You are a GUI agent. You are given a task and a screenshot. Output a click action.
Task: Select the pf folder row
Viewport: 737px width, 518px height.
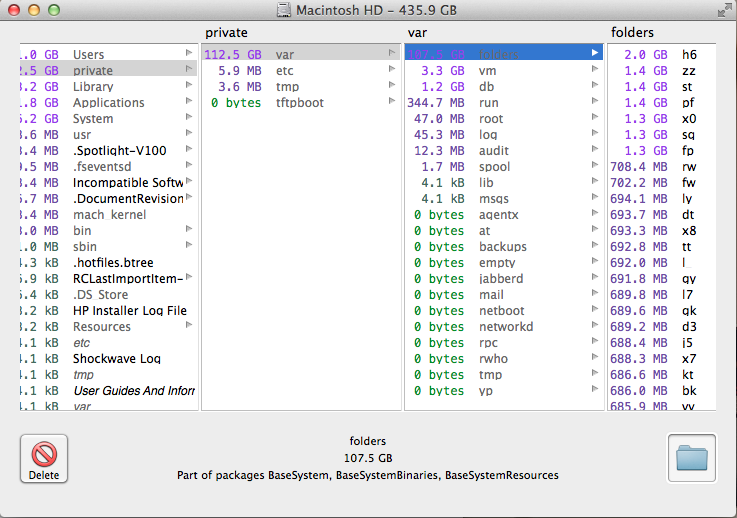662,102
